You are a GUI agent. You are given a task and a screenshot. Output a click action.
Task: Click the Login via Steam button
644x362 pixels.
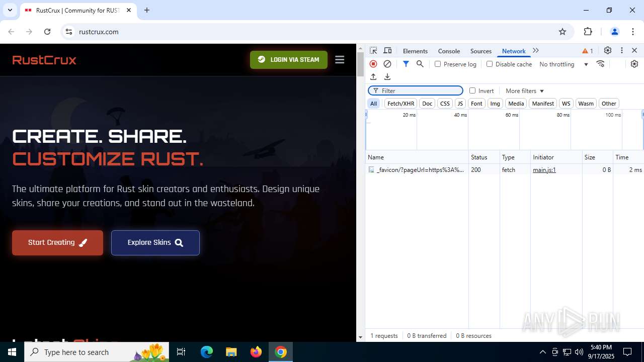(x=289, y=60)
